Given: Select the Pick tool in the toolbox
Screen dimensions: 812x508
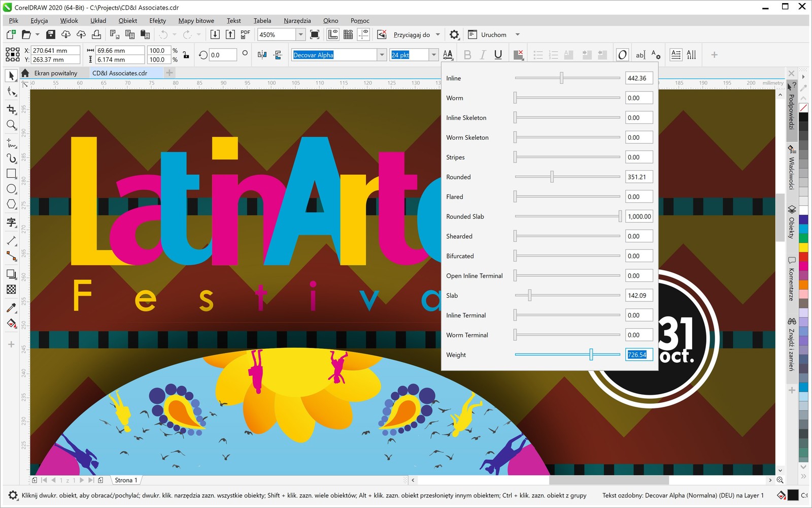Looking at the screenshot, I should click(x=11, y=76).
